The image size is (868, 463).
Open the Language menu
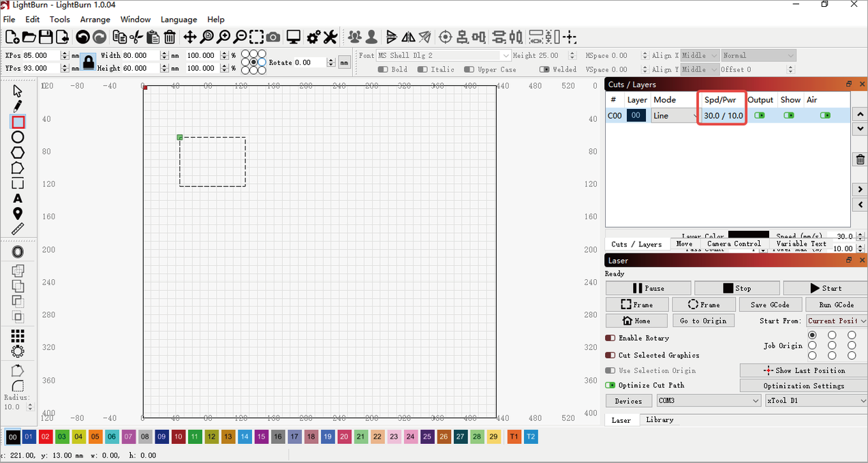point(179,20)
